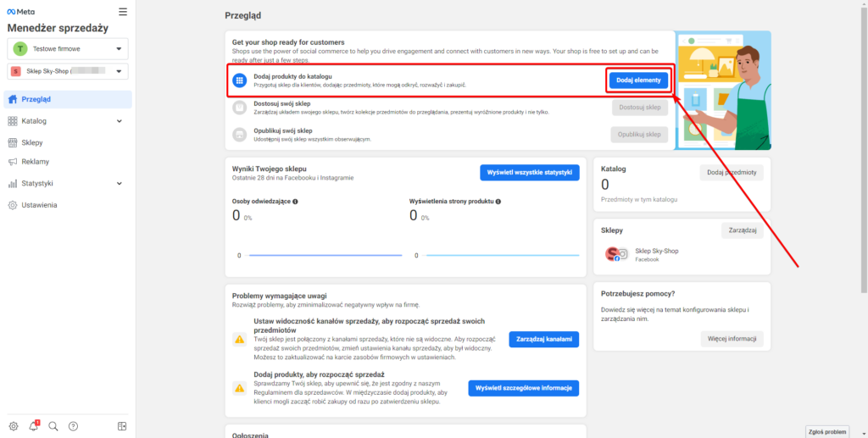Click the Dodaj elementy button
868x438 pixels.
coord(638,80)
